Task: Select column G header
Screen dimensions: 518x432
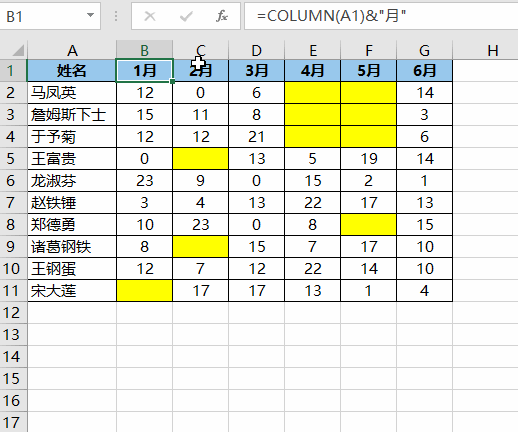Action: pyautogui.click(x=424, y=50)
